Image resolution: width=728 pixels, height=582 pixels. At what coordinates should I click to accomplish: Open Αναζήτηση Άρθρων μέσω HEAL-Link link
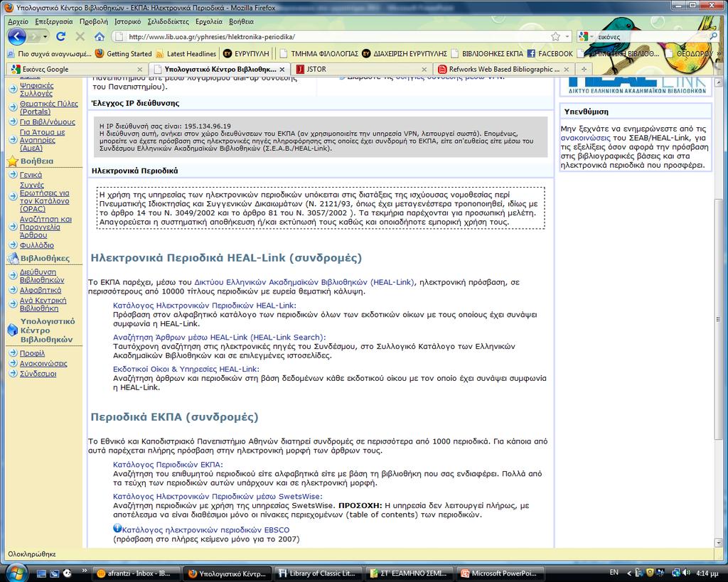tap(220, 338)
